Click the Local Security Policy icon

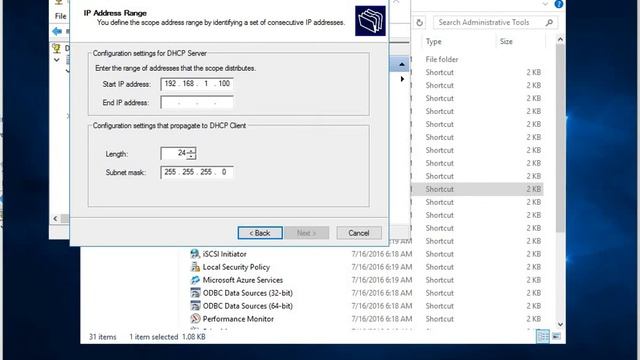[195, 267]
